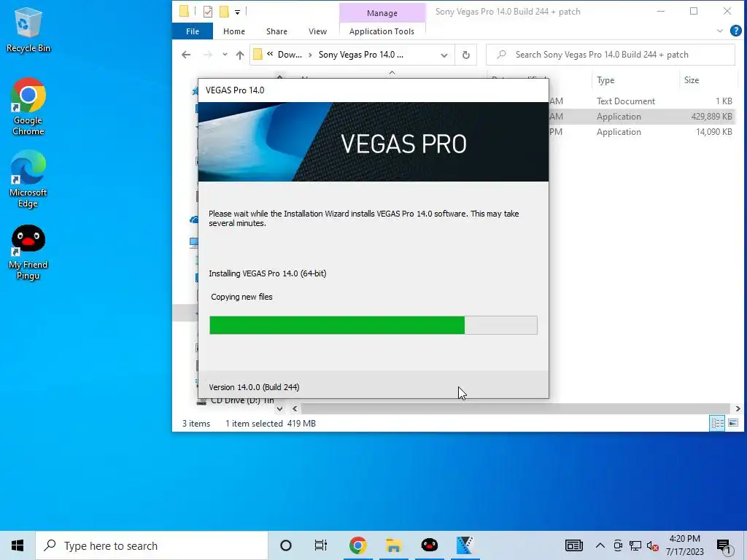Open Google Chrome desktop shortcut

point(28,106)
